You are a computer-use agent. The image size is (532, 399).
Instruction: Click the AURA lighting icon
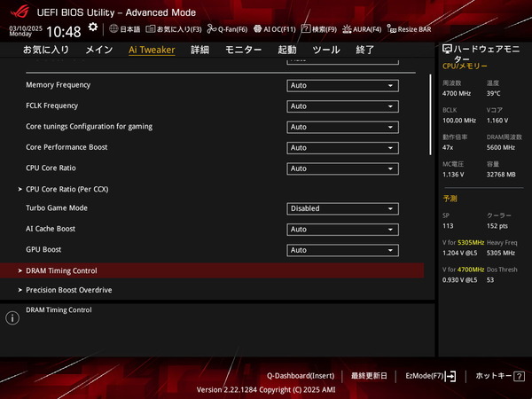[x=347, y=29]
